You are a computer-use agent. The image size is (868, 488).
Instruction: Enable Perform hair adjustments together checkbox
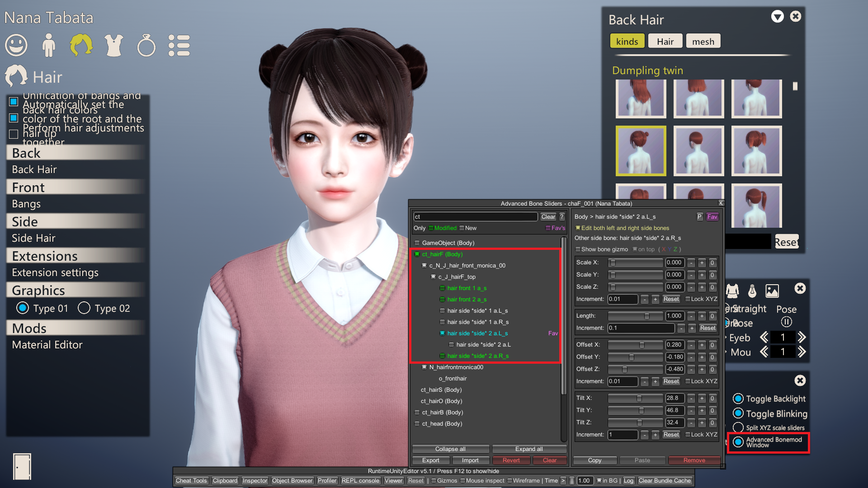pos(14,134)
